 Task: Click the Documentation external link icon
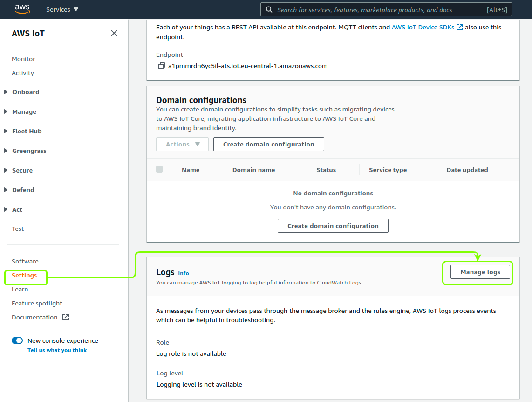[66, 317]
